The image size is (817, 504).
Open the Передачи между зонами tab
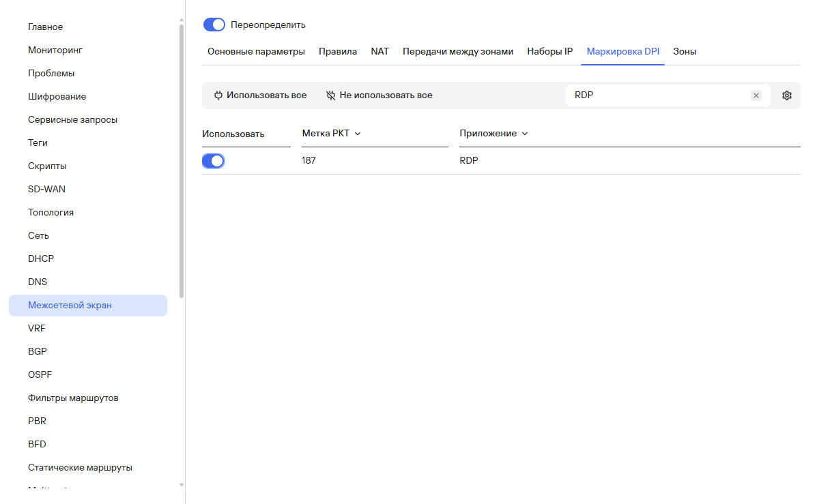pyautogui.click(x=458, y=52)
